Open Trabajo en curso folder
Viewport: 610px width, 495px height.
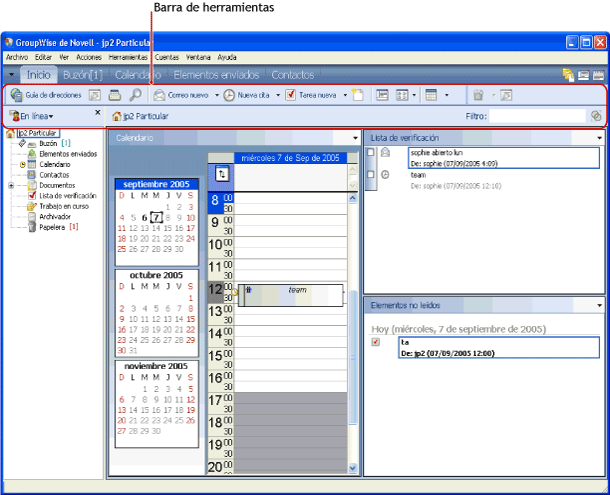64,206
